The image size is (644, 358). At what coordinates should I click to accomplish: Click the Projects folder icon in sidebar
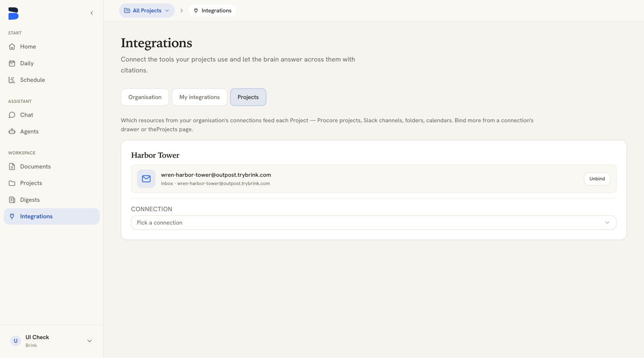[12, 183]
